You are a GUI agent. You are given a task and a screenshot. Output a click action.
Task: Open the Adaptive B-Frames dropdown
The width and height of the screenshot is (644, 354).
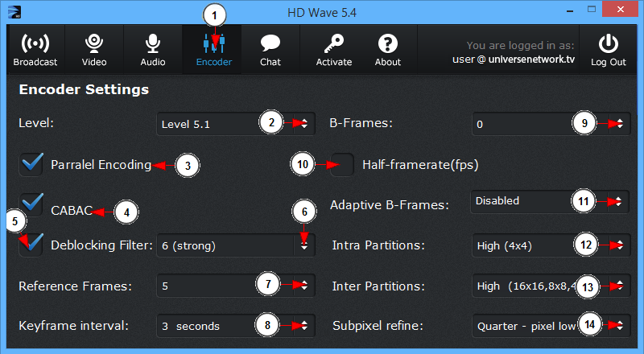550,202
